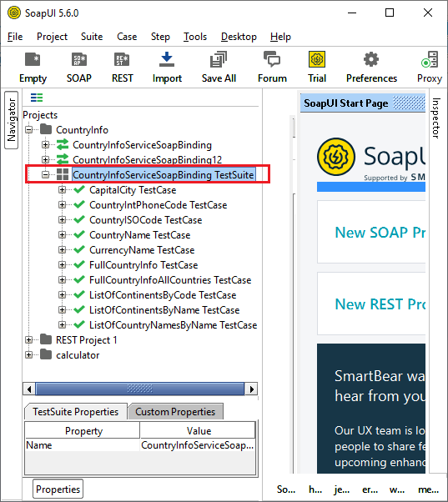Open the Trial toolbar icon
This screenshot has height=502, width=448.
[317, 59]
